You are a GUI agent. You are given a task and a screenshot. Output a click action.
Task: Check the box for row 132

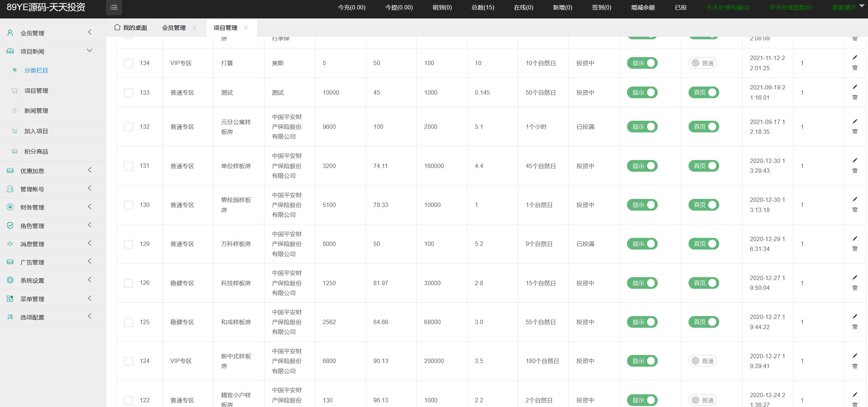pyautogui.click(x=128, y=127)
